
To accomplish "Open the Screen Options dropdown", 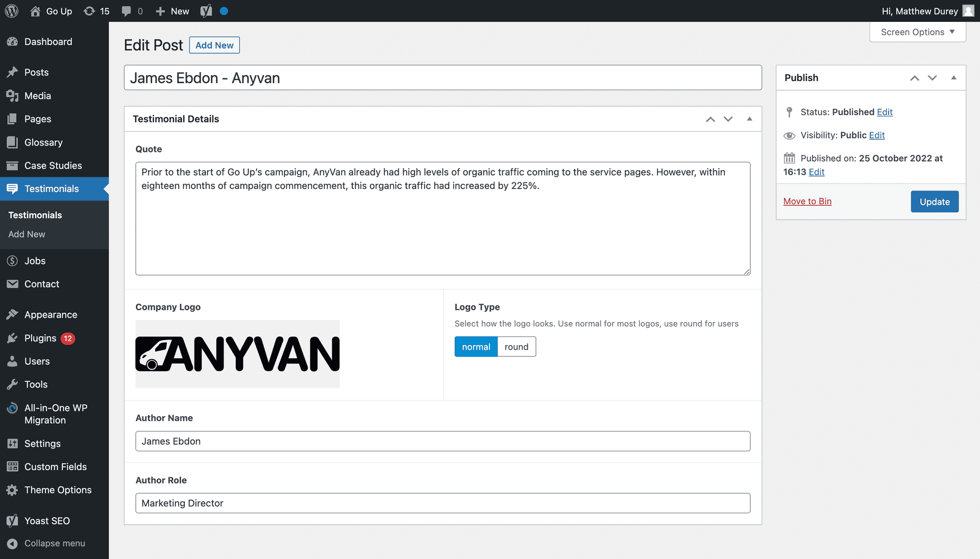I will [x=917, y=32].
